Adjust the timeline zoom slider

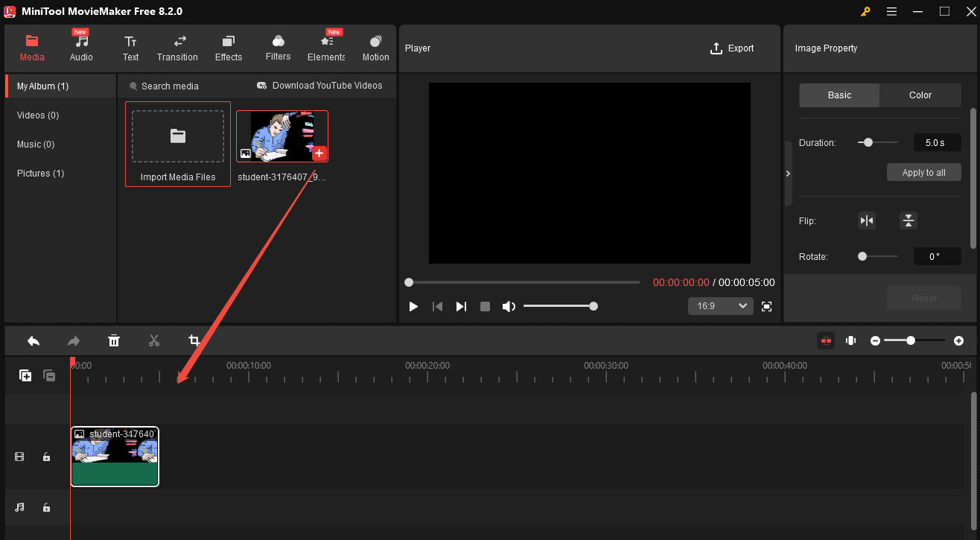point(914,340)
